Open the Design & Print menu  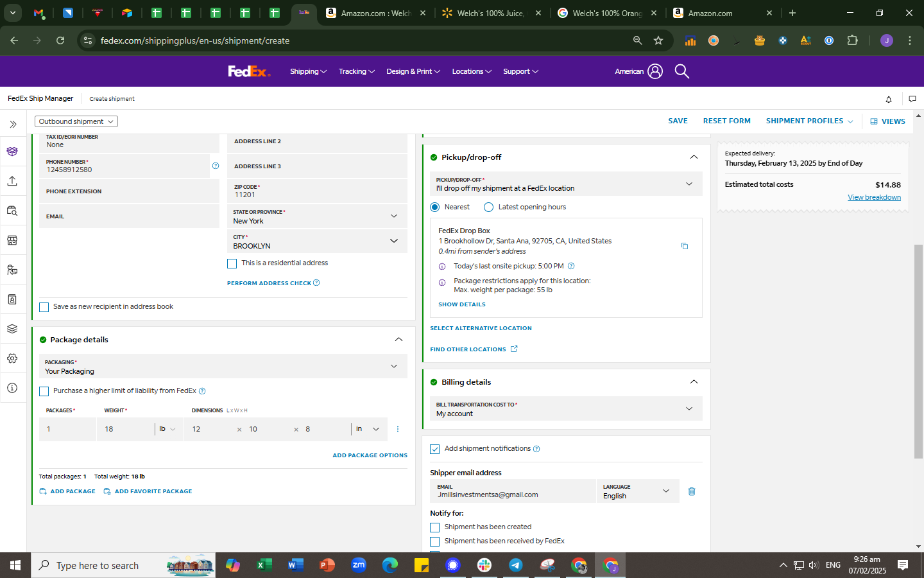(413, 71)
